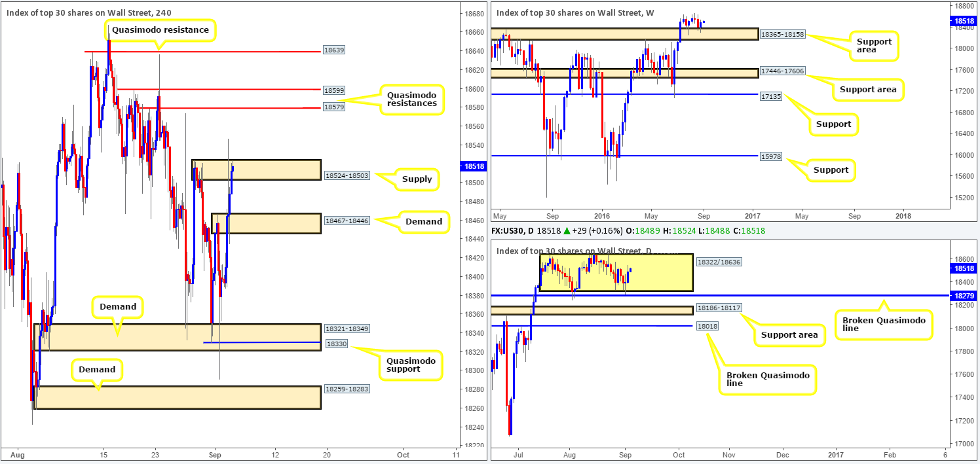Select the 18599 price label
980x464 pixels.
point(334,89)
